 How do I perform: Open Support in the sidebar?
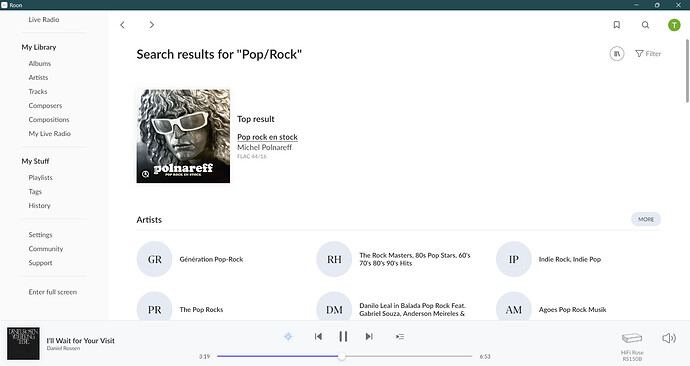coord(40,263)
